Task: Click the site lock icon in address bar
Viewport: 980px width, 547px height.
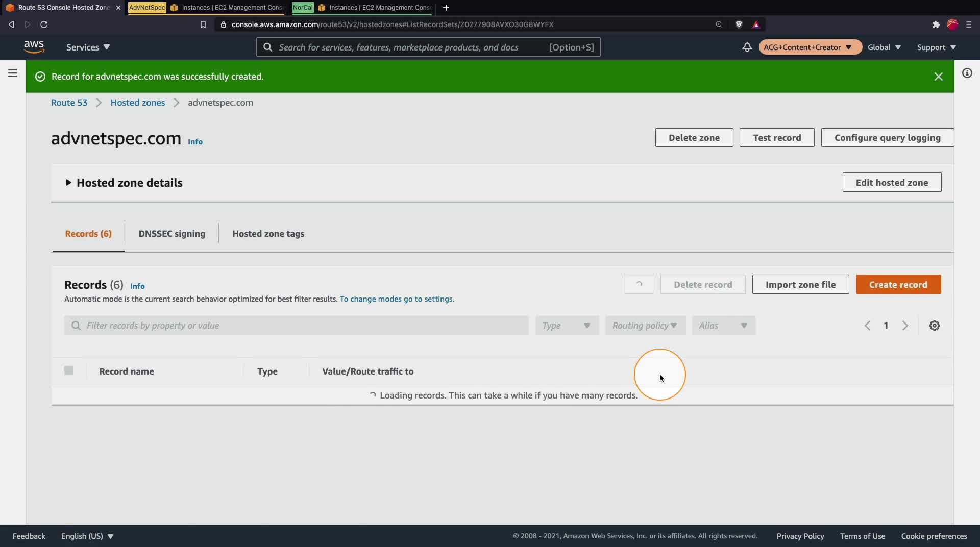Action: (x=223, y=24)
